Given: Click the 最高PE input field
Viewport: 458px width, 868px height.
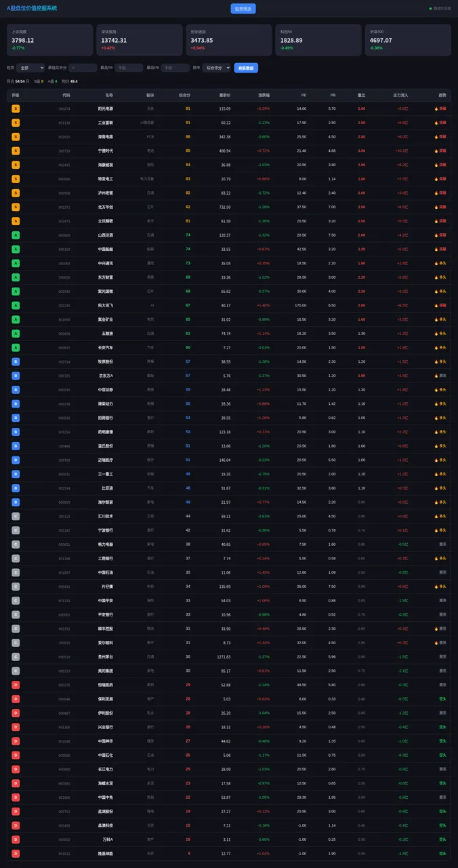Looking at the screenshot, I should click(129, 68).
